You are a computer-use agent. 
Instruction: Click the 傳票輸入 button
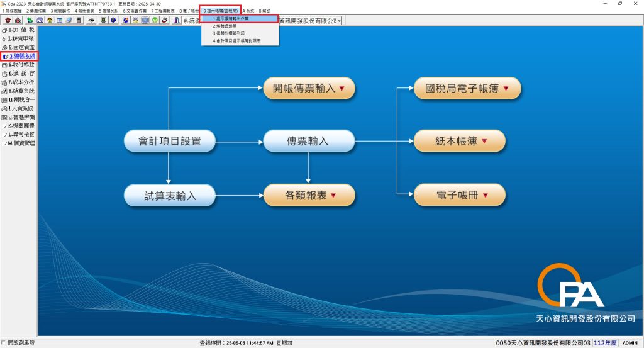(x=309, y=141)
